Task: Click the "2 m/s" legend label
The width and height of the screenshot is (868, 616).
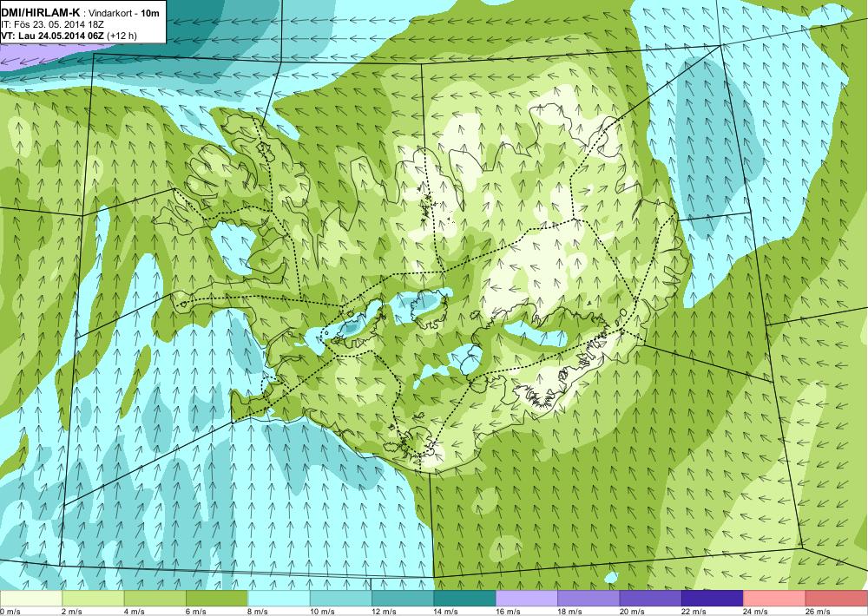Action: (72, 612)
